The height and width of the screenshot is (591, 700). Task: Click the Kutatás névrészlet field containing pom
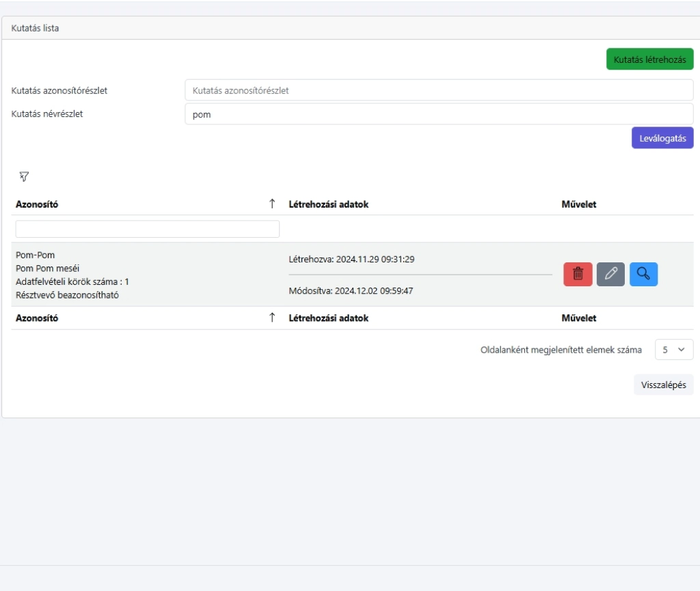pos(438,114)
